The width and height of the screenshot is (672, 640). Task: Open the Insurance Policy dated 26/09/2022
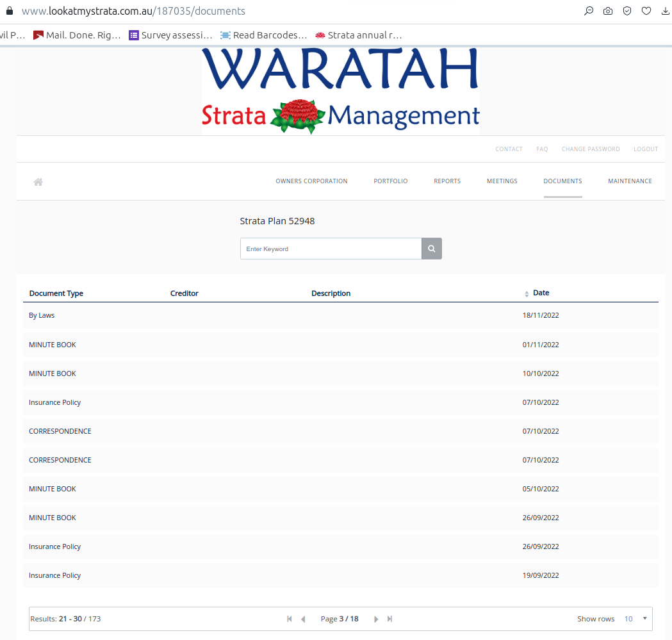click(x=340, y=546)
